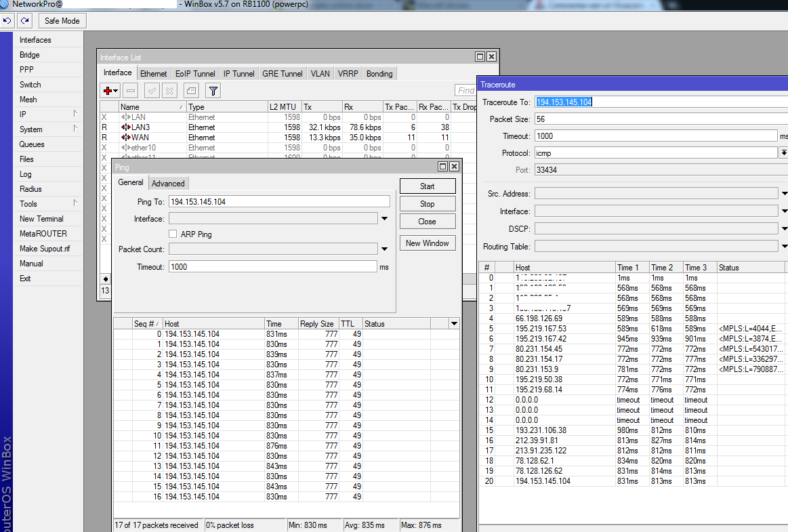Screen dimensions: 788x532
Task: Open the ping results column selector dropdown
Action: pyautogui.click(x=454, y=324)
